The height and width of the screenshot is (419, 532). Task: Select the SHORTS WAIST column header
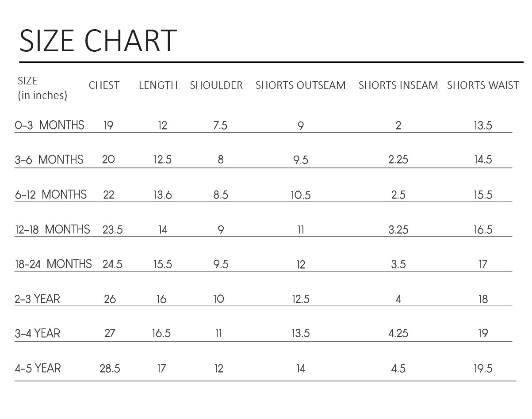483,85
